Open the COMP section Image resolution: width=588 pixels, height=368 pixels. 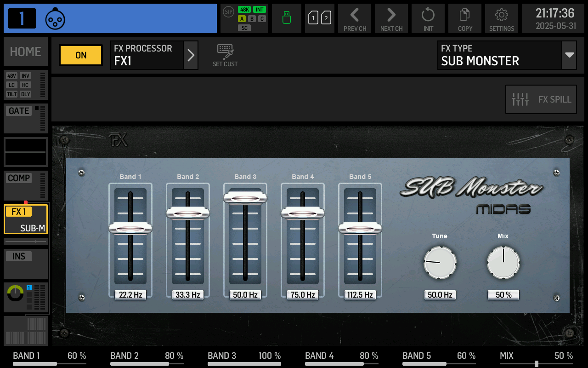19,178
